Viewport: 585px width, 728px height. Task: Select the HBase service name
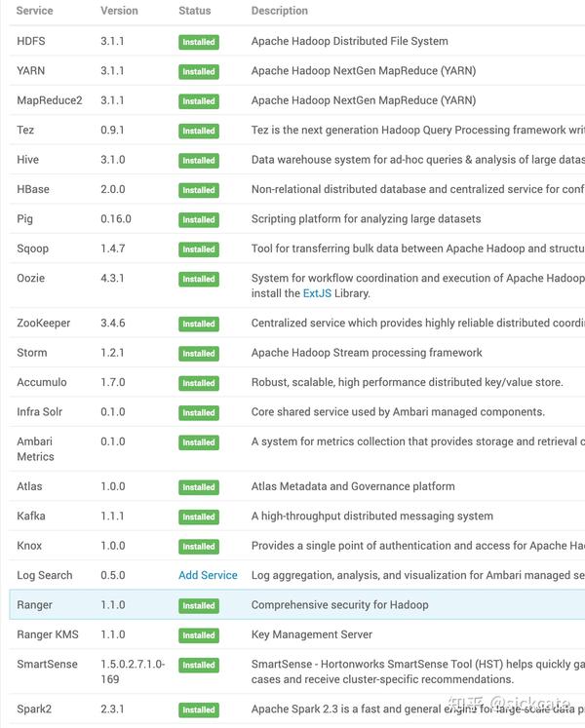(x=33, y=189)
